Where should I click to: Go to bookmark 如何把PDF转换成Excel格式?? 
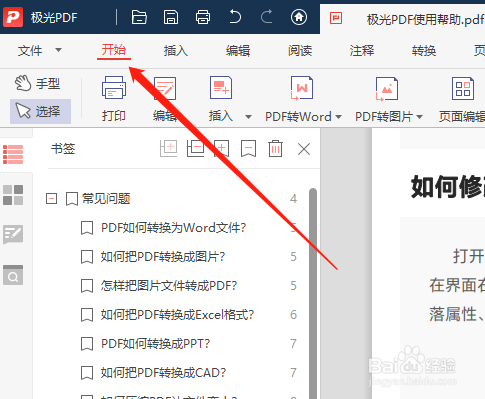[x=177, y=315]
